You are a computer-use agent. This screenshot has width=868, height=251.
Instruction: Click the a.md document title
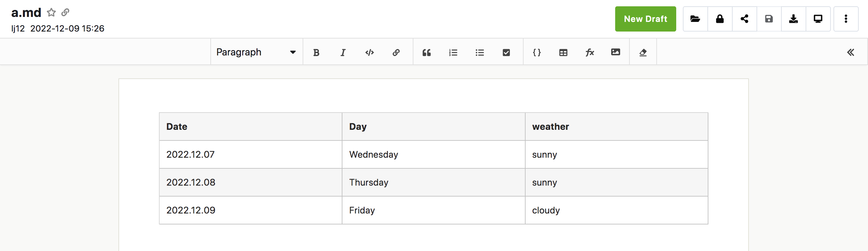click(x=26, y=13)
